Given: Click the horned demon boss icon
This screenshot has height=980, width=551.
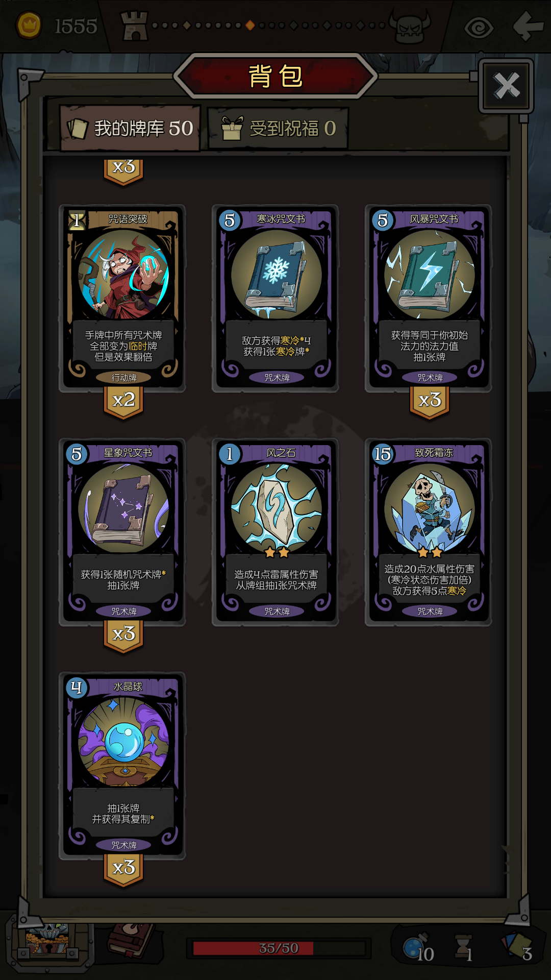Looking at the screenshot, I should (410, 27).
